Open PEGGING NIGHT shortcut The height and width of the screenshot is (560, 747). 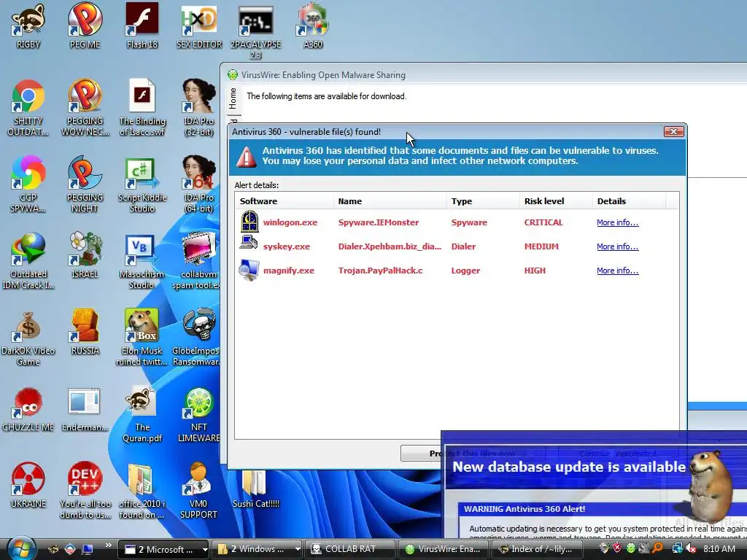click(x=85, y=183)
